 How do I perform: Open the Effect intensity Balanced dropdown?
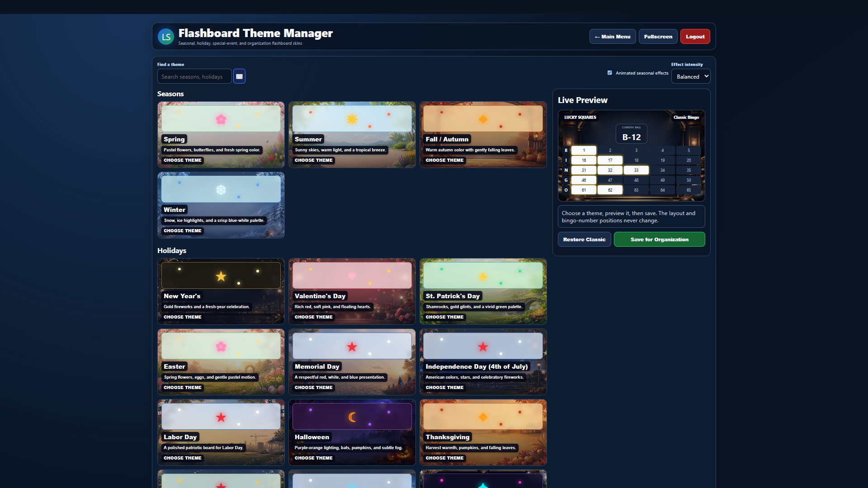(691, 76)
